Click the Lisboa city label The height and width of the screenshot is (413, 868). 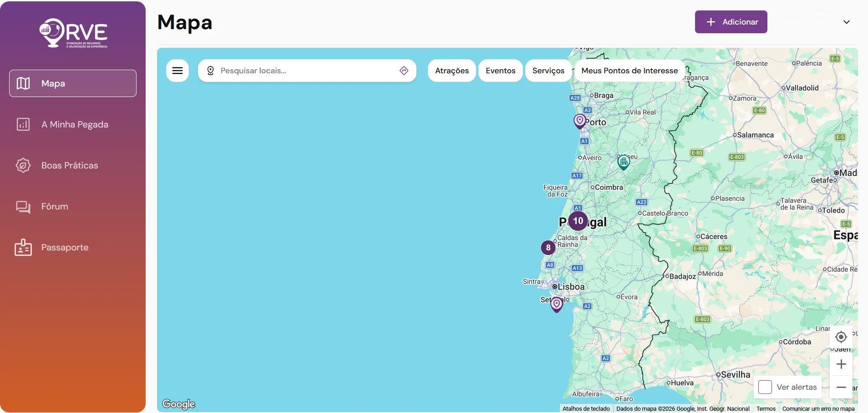(x=571, y=287)
